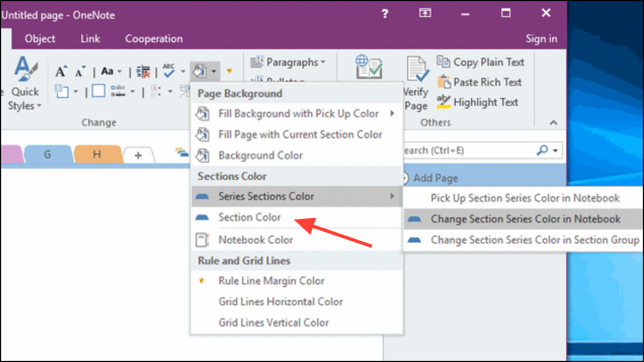644x362 pixels.
Task: Click the Verify Page icon
Action: (x=417, y=69)
